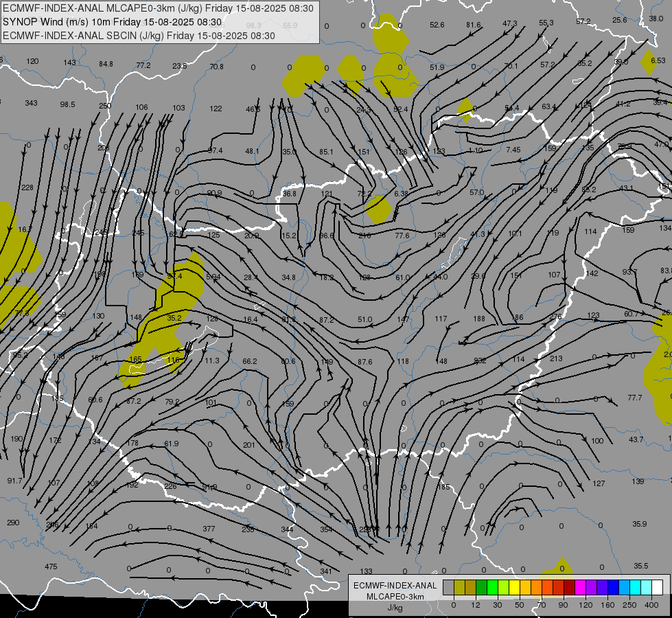Click the bright green legend swatch

click(493, 587)
